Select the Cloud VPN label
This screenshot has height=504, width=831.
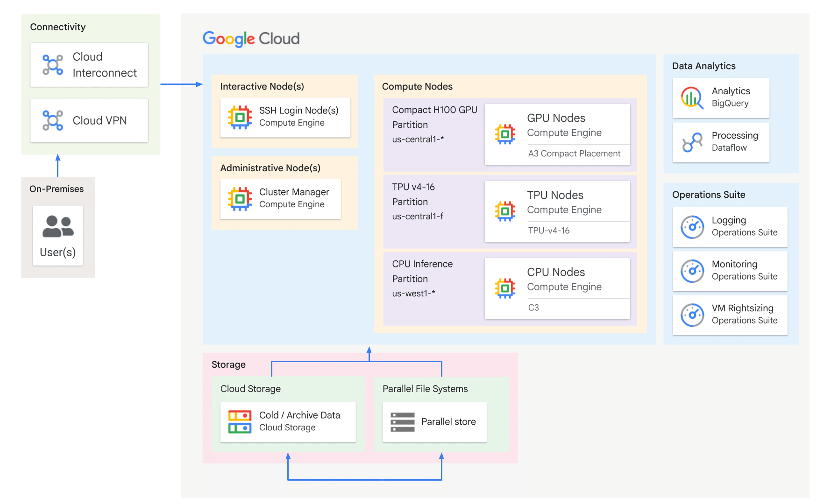click(99, 120)
